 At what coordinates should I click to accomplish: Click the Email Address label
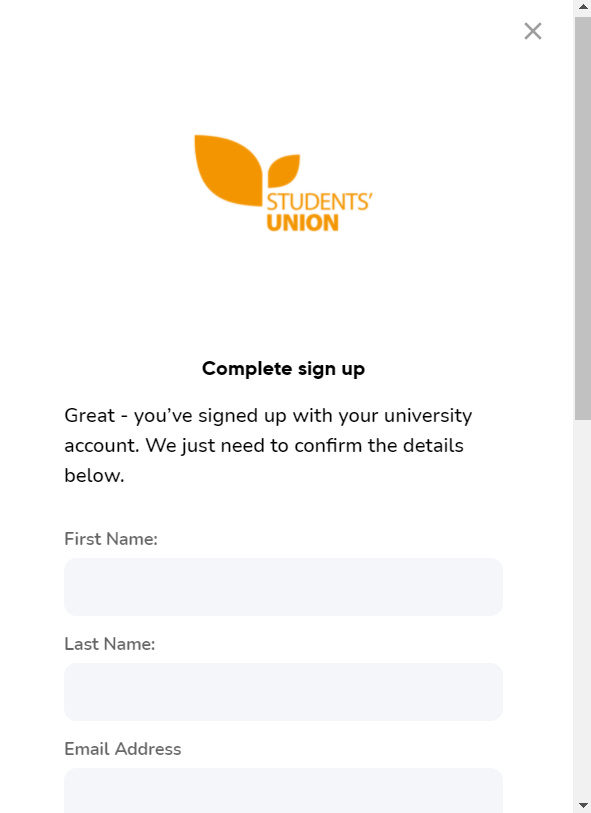[123, 749]
